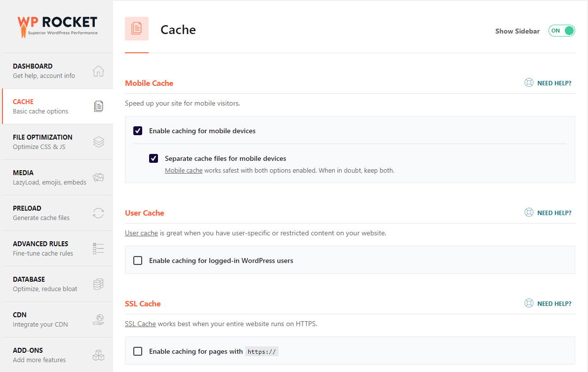
Task: Click the WP Rocket logo
Action: coord(57,27)
